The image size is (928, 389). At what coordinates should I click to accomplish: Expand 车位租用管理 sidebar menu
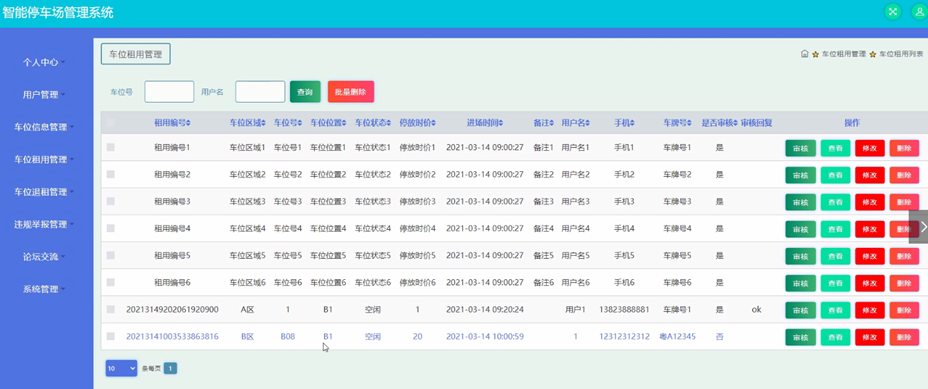point(44,159)
